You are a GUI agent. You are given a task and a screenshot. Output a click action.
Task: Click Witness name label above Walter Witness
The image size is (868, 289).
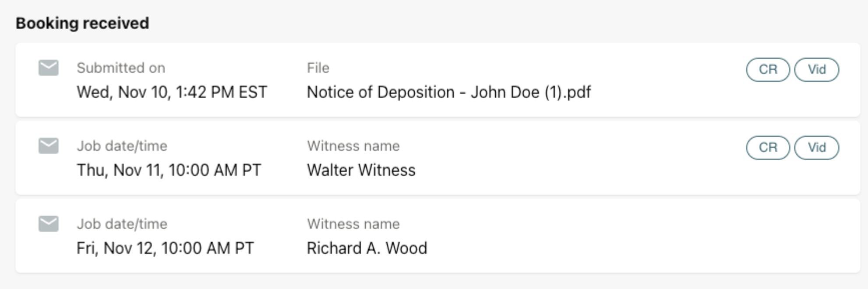tap(353, 146)
